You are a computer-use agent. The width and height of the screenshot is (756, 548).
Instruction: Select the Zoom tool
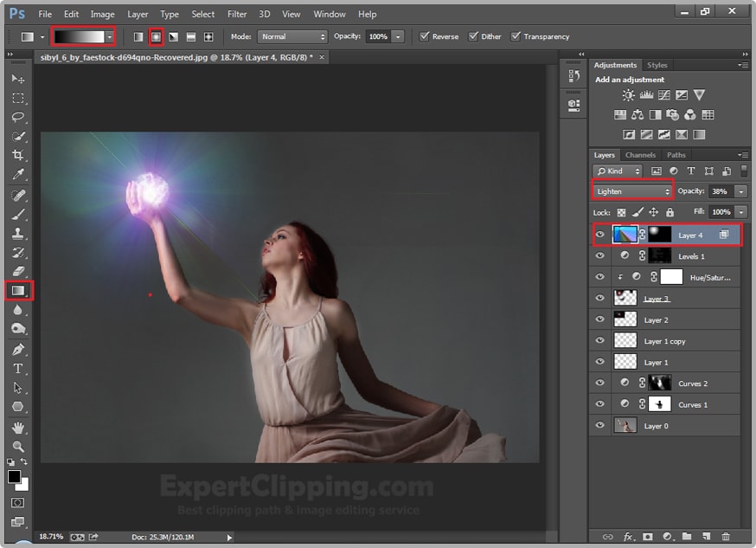17,446
